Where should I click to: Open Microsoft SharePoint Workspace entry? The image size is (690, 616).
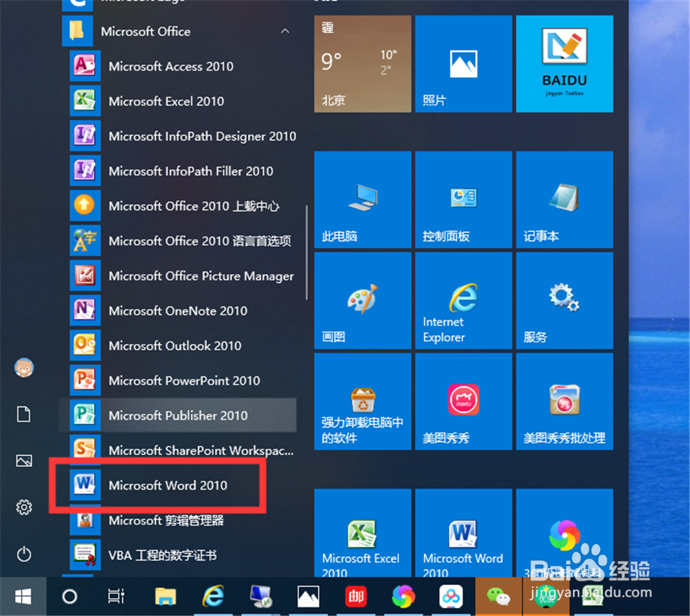coord(178,450)
